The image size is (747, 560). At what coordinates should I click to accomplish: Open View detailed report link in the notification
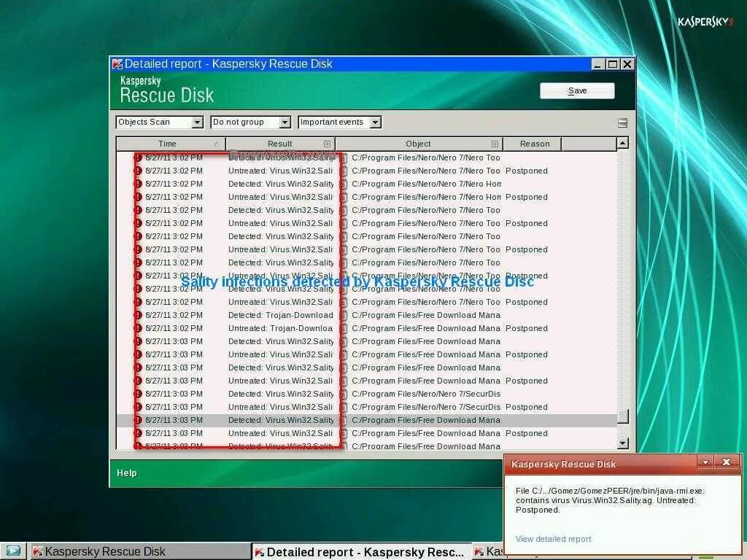(x=553, y=539)
